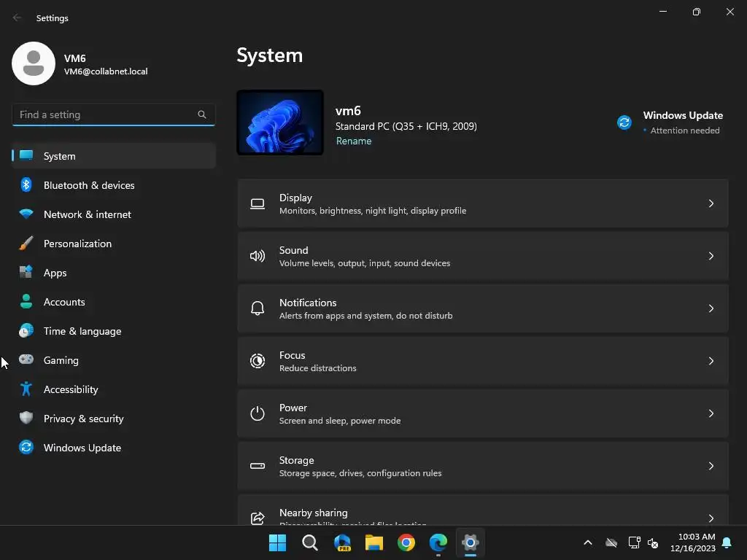Expand the Notifications settings chevron
The height and width of the screenshot is (560, 747).
711,308
